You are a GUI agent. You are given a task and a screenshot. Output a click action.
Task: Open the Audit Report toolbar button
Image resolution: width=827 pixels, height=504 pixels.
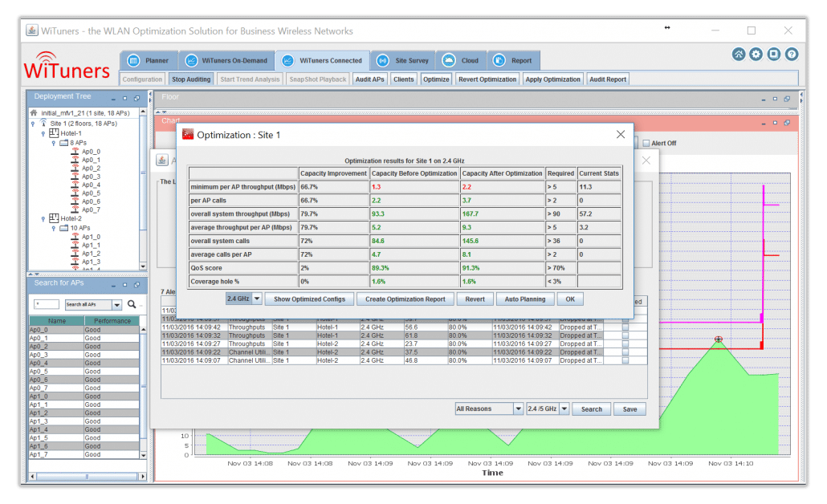tap(608, 79)
